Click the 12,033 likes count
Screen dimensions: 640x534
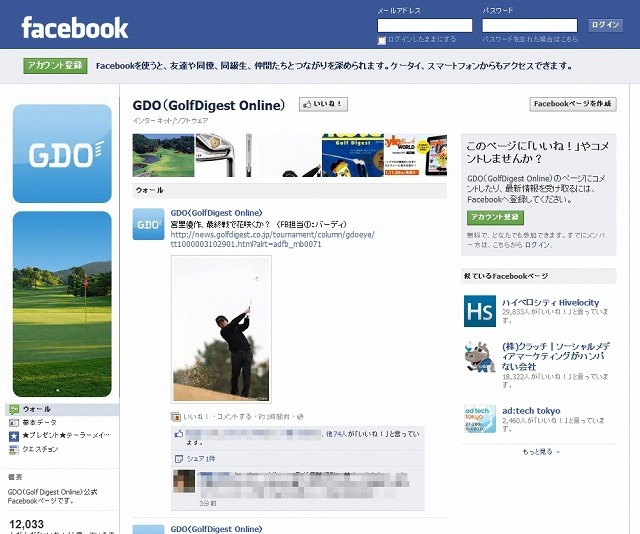coord(27,524)
